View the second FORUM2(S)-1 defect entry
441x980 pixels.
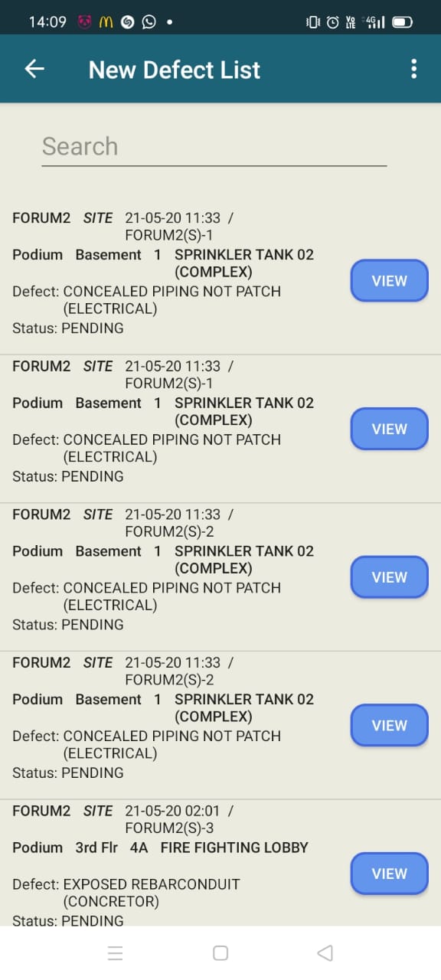pos(389,429)
